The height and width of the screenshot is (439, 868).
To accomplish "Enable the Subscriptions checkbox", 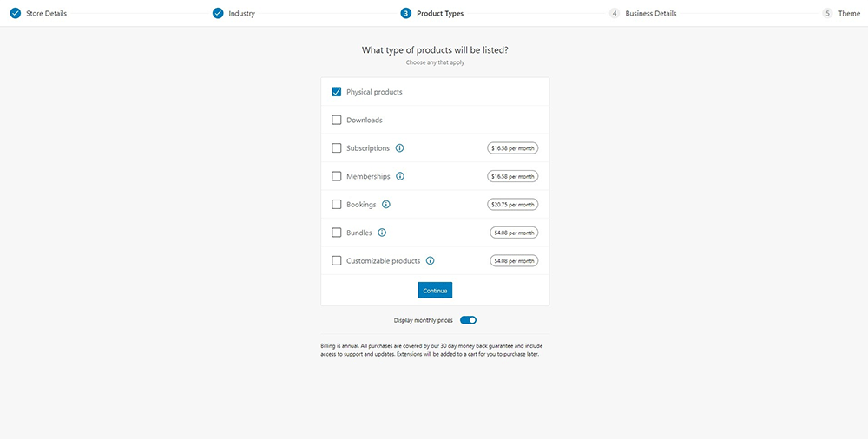I will click(337, 148).
